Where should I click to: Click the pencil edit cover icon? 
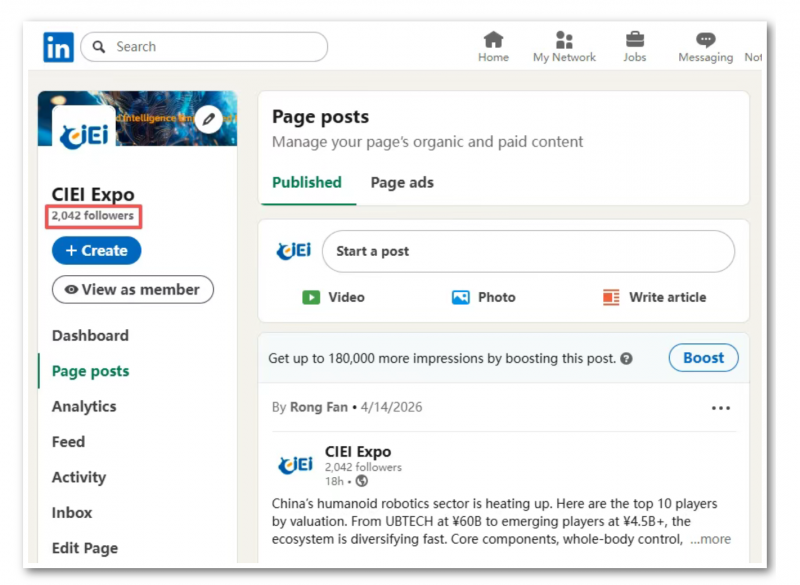(208, 119)
